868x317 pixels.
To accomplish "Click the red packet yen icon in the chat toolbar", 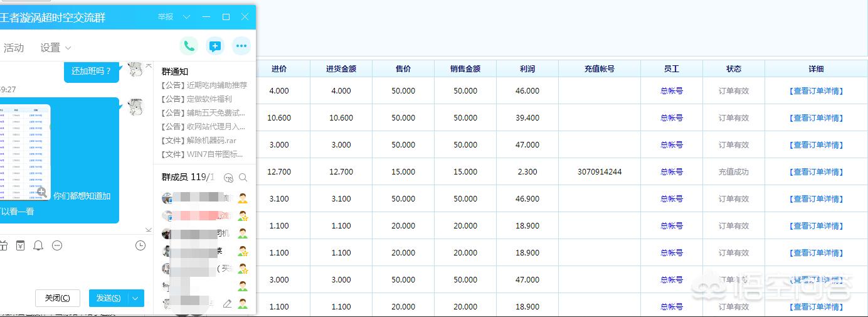I will coord(20,245).
